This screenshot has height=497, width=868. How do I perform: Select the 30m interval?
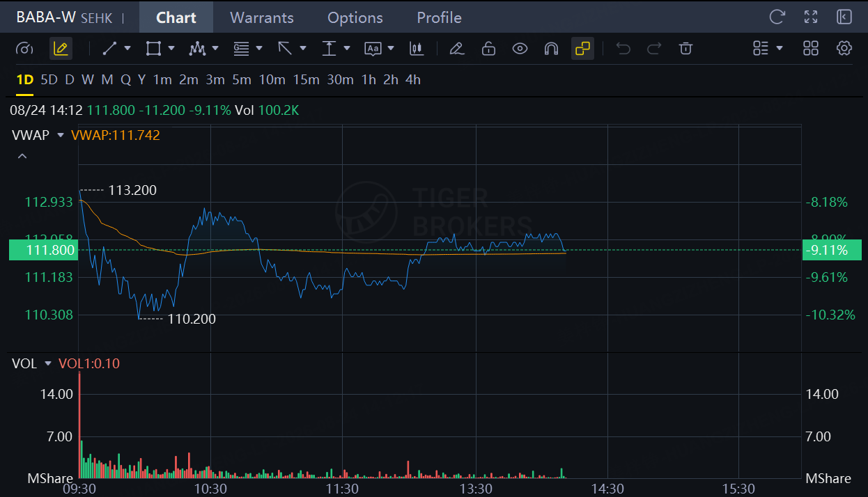click(x=340, y=80)
